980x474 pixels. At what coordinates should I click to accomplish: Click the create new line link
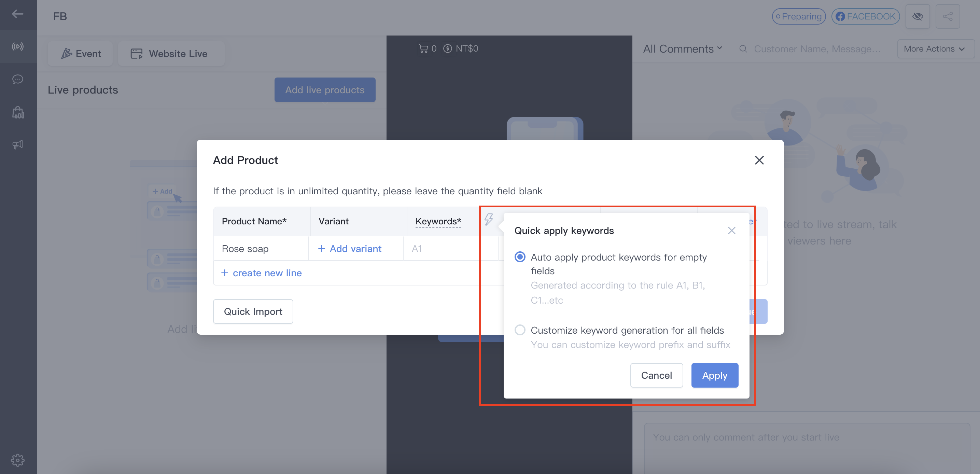261,273
